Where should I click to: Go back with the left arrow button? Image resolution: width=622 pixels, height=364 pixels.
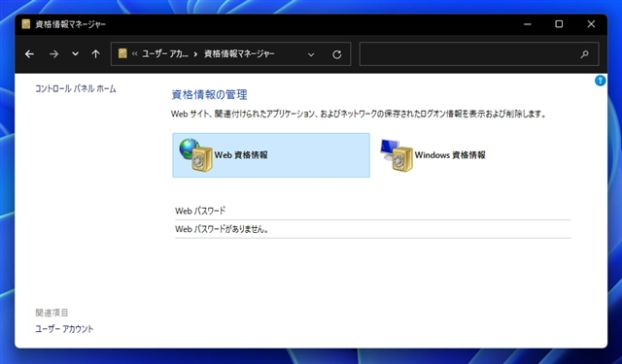pyautogui.click(x=29, y=53)
